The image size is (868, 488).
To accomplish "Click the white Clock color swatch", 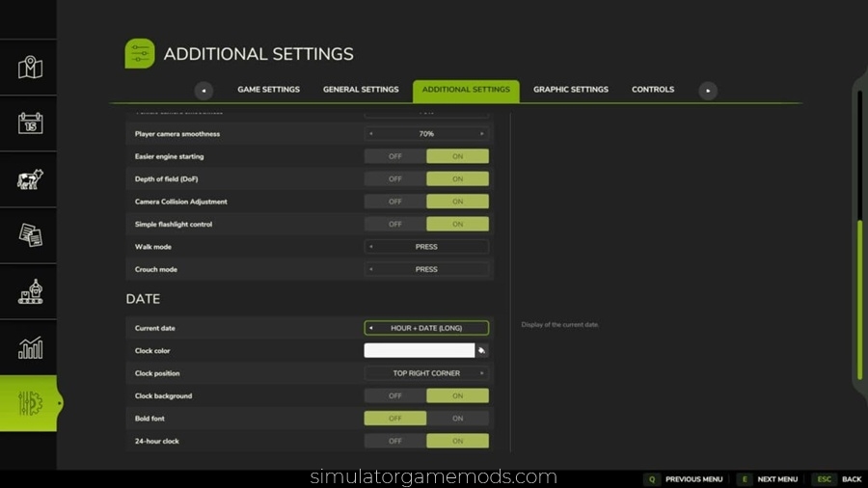I will [420, 351].
